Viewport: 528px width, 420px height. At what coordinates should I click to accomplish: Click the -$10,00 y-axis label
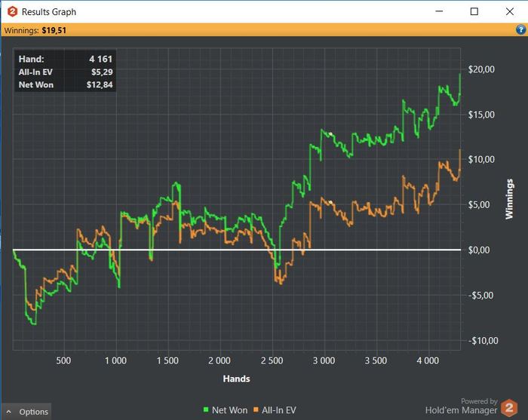point(483,341)
